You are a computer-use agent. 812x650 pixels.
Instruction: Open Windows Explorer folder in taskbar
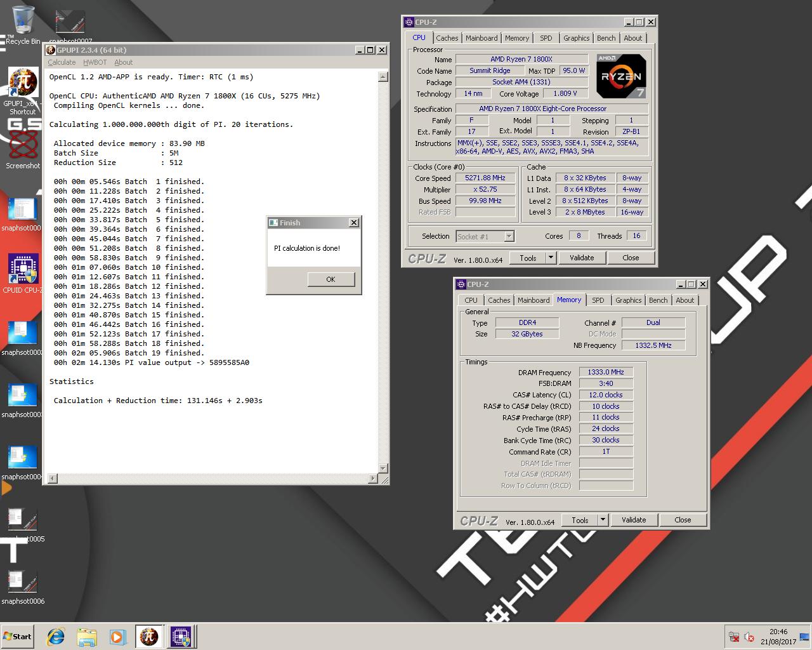[87, 637]
